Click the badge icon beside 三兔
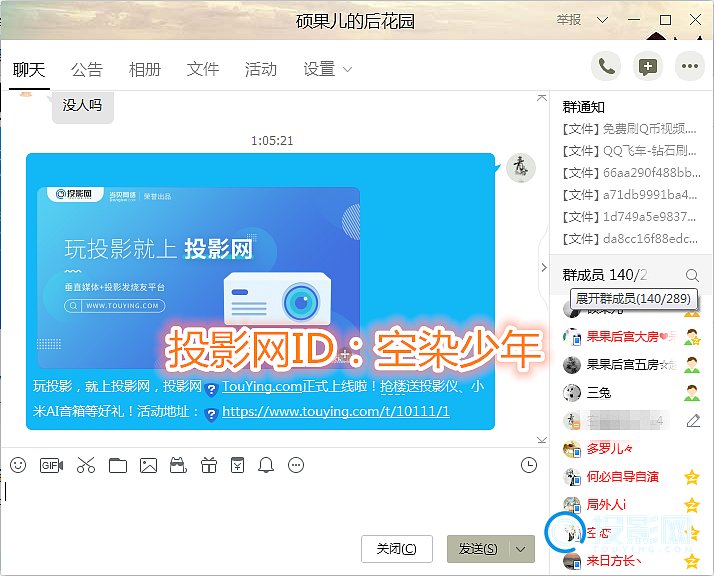Image resolution: width=714 pixels, height=576 pixels. 692,392
